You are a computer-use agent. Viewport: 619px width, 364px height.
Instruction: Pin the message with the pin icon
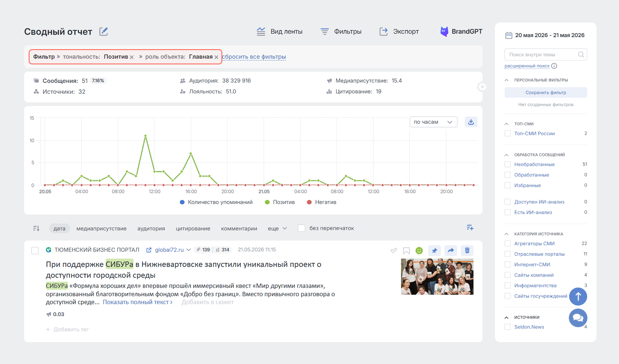coord(434,250)
